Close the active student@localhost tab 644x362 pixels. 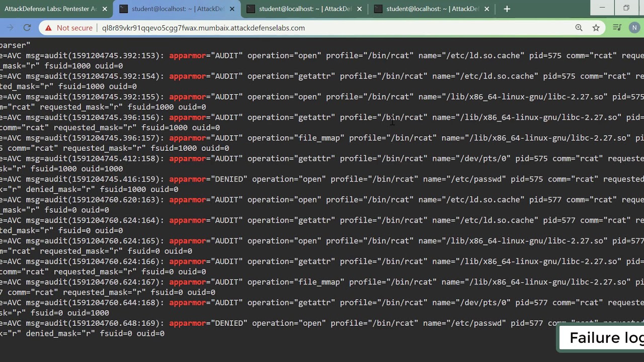[232, 9]
